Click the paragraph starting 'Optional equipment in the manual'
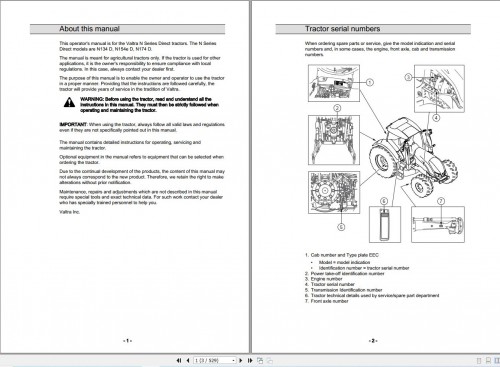This screenshot has height=367, width=500. (142, 160)
